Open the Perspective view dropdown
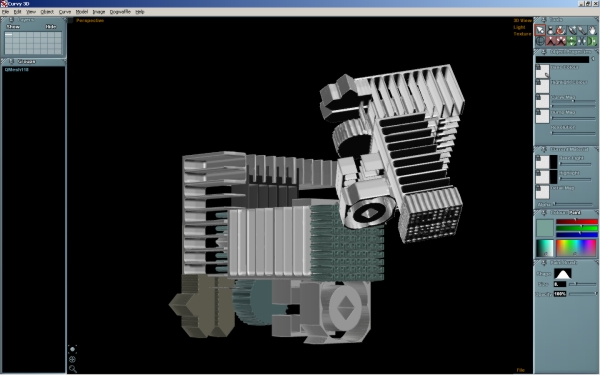 point(90,20)
